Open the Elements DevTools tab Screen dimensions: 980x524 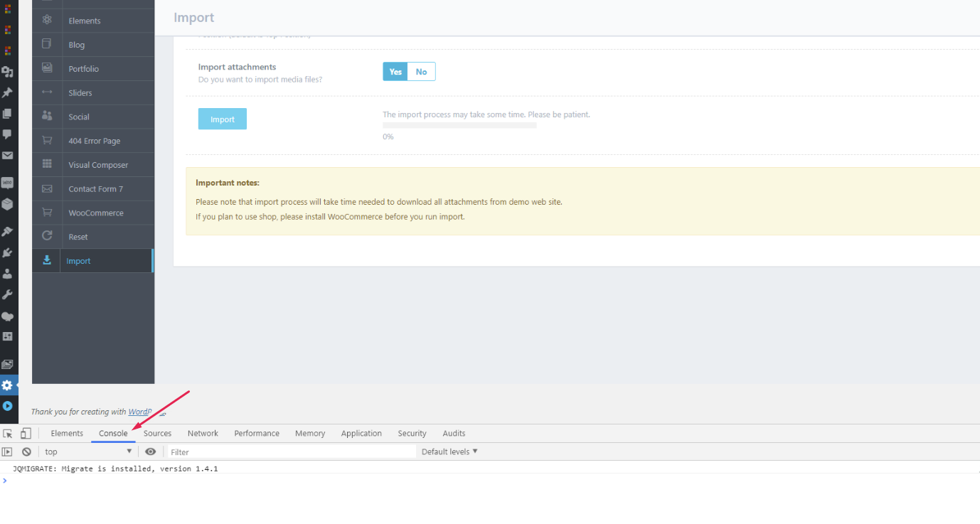(x=67, y=433)
